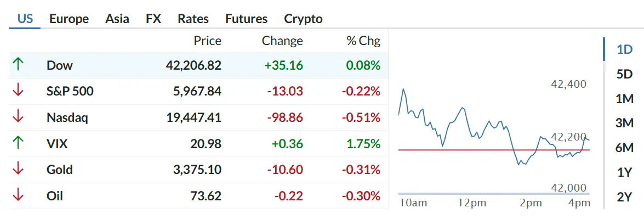Switch to the Europe markets tab
The image size is (644, 219).
pyautogui.click(x=69, y=19)
